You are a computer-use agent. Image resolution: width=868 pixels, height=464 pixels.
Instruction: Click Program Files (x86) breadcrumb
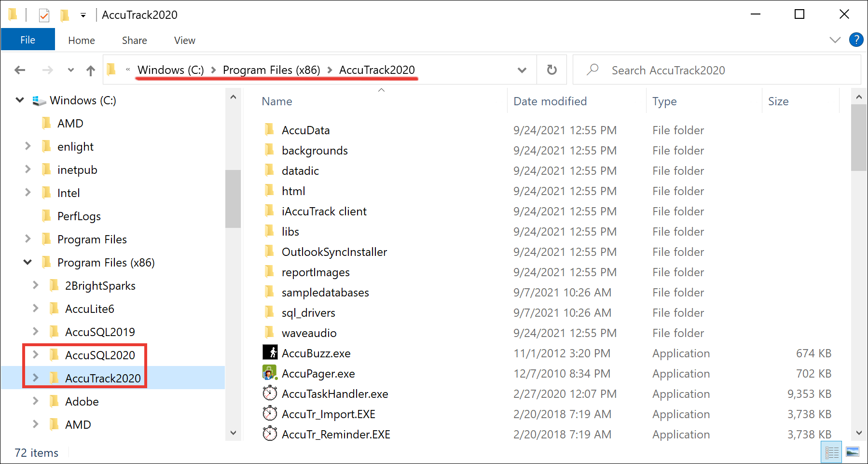pos(272,70)
